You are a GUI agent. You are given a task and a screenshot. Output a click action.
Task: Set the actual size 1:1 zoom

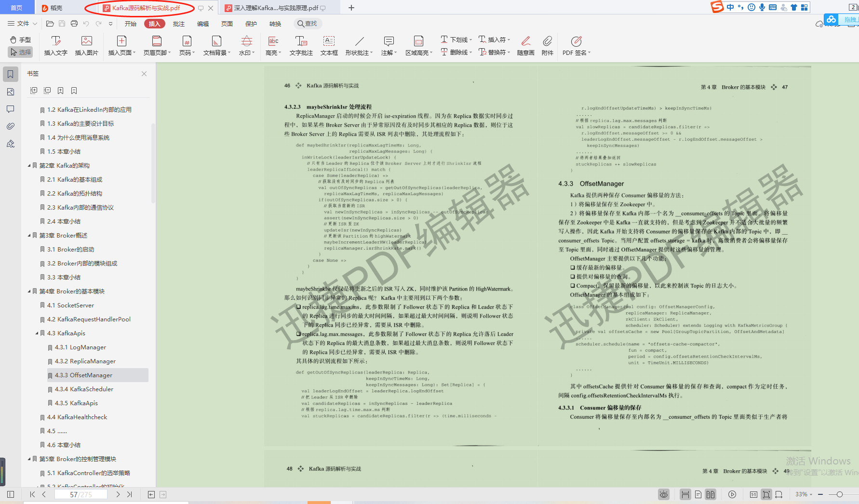tap(753, 494)
